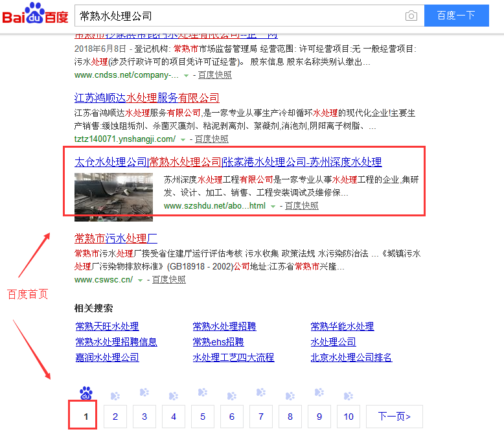504x447 pixels.
Task: Expand dropdown arrow next to tztz140071.ynshangji.com
Action: pos(183,139)
